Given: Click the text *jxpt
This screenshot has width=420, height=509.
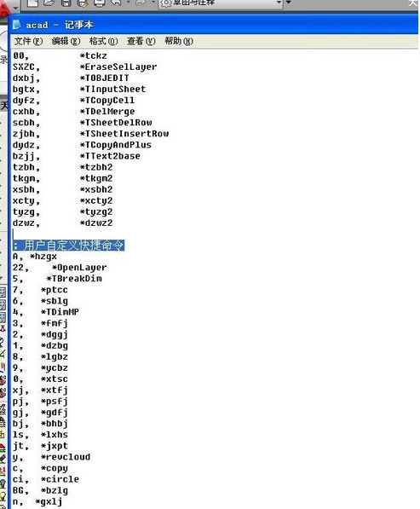Looking at the screenshot, I should pos(55,446).
